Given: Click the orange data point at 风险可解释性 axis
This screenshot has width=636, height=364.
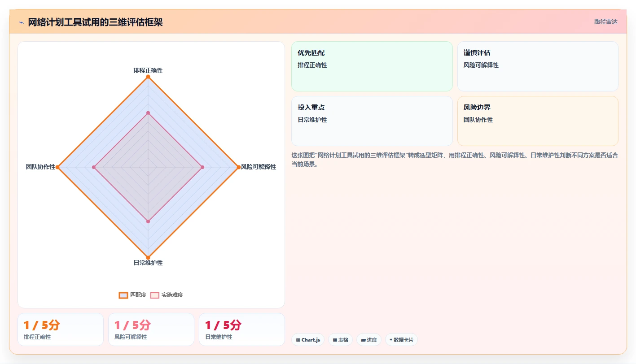Looking at the screenshot, I should [238, 167].
